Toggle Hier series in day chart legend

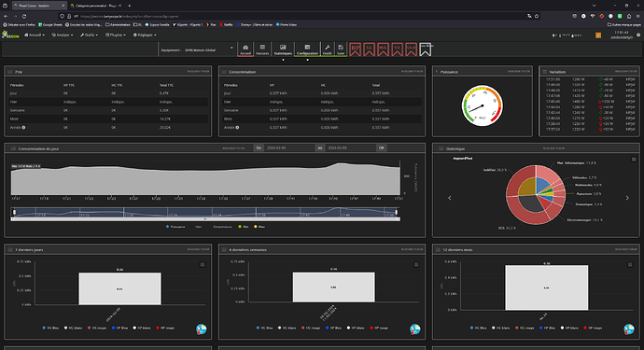coord(199,227)
